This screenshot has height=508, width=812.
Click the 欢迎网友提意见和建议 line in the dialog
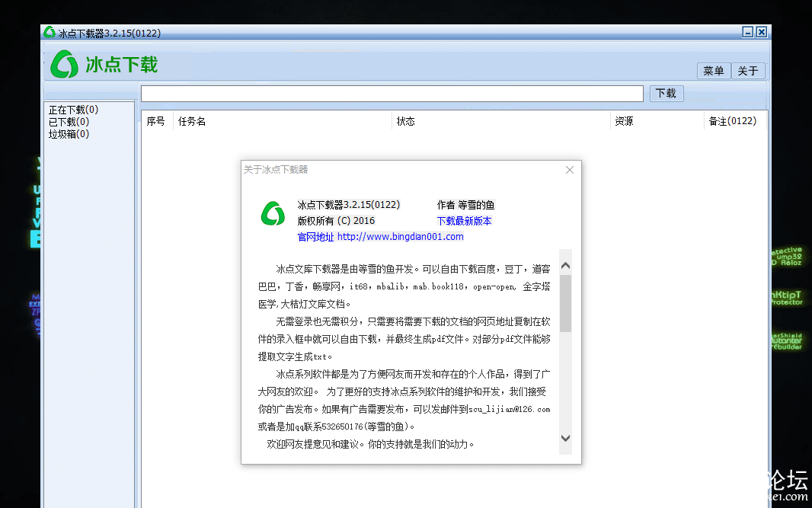coord(369,444)
